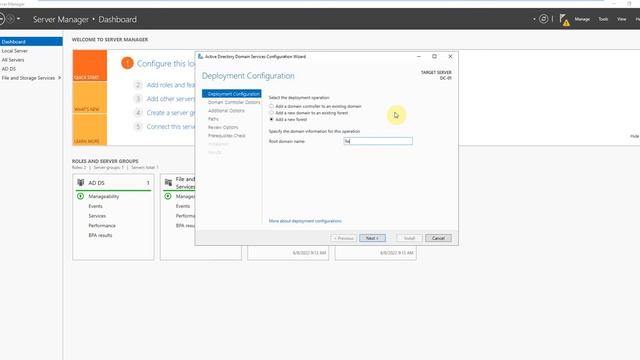Select Add a domain controller to existing domain
The image size is (640, 360).
(271, 106)
